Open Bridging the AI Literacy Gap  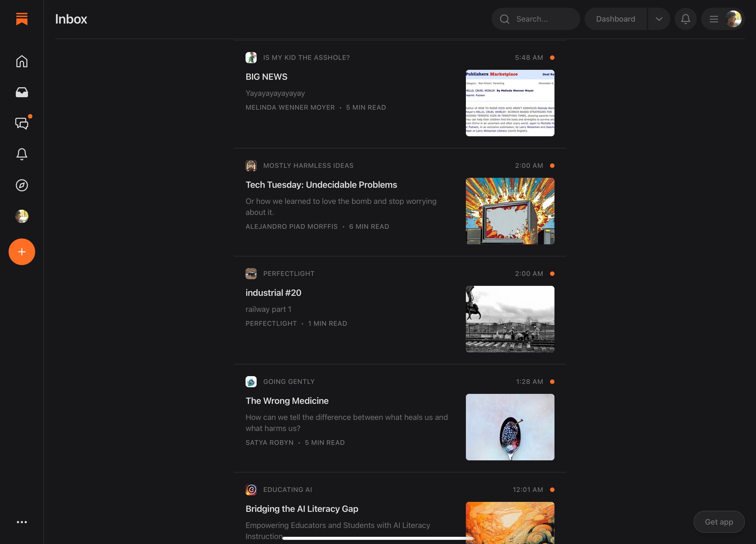302,509
